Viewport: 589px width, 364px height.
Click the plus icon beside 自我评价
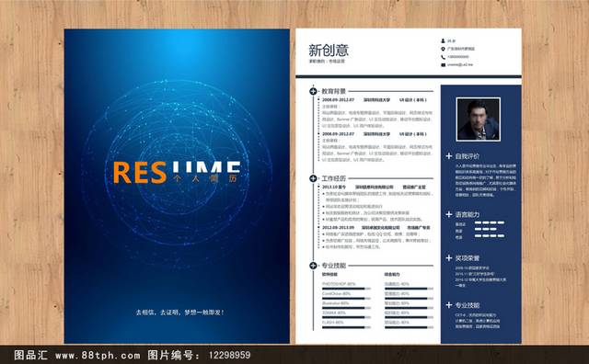click(x=449, y=156)
